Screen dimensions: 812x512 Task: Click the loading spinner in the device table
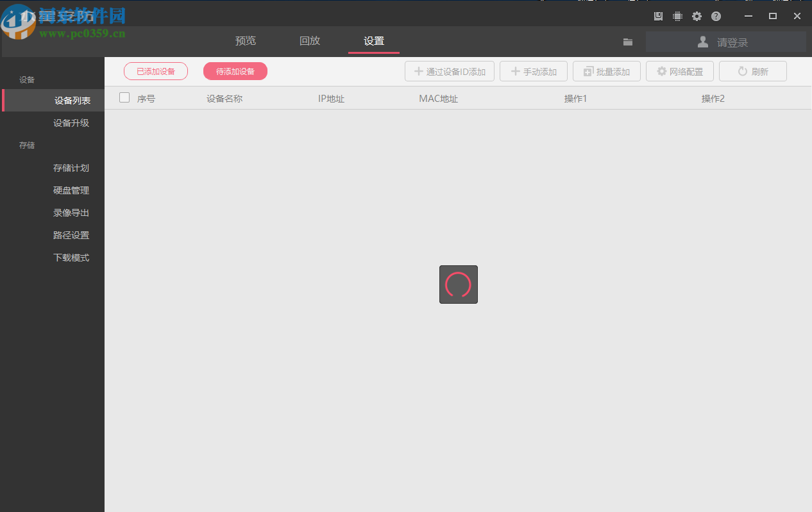click(458, 284)
